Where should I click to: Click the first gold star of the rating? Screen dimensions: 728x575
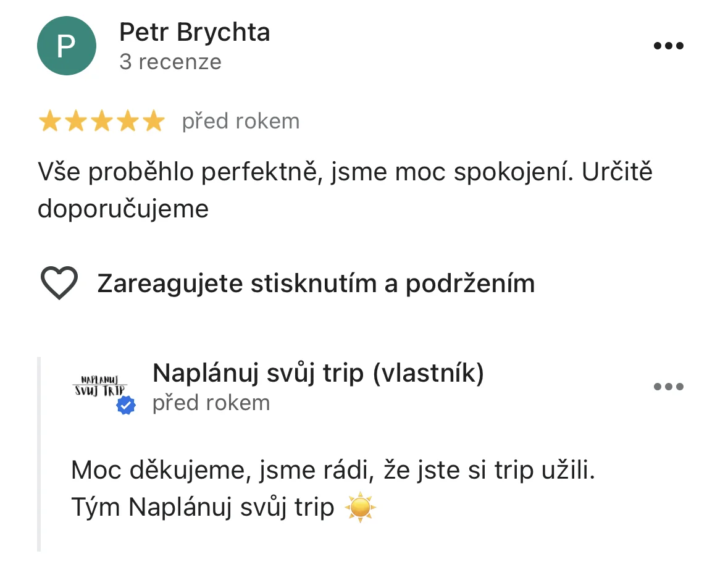click(x=49, y=122)
